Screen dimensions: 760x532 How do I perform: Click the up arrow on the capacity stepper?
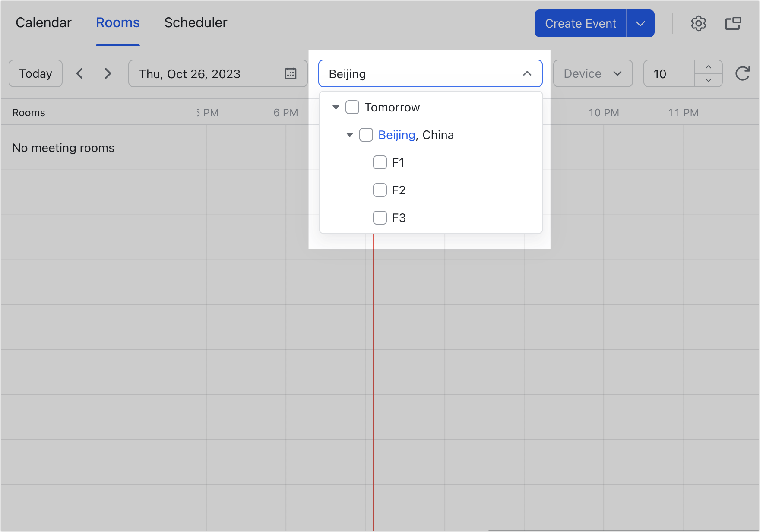click(708, 67)
